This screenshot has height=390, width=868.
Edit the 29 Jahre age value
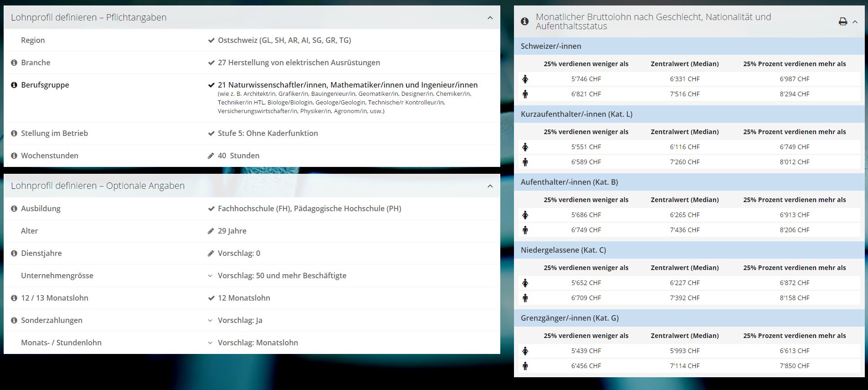click(x=232, y=231)
